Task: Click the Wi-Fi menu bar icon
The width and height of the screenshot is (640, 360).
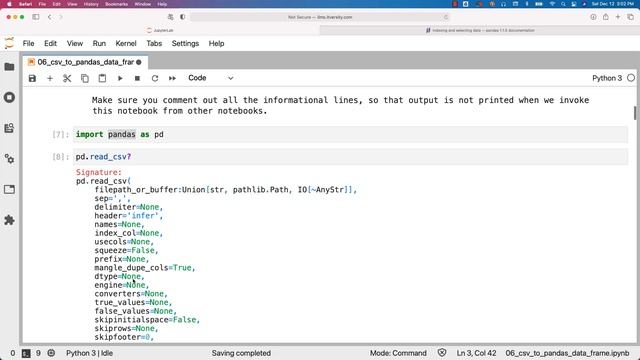Action: coord(552,4)
